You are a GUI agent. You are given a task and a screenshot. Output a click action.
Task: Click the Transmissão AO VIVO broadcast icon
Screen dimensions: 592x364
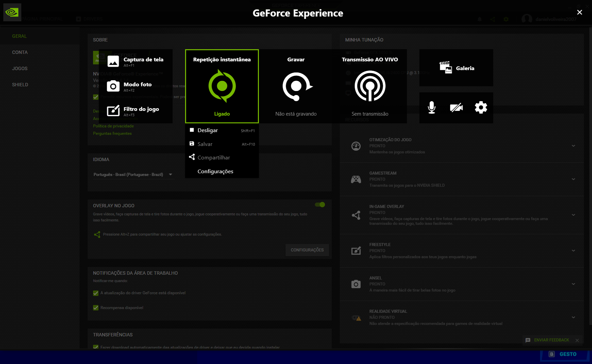(370, 86)
